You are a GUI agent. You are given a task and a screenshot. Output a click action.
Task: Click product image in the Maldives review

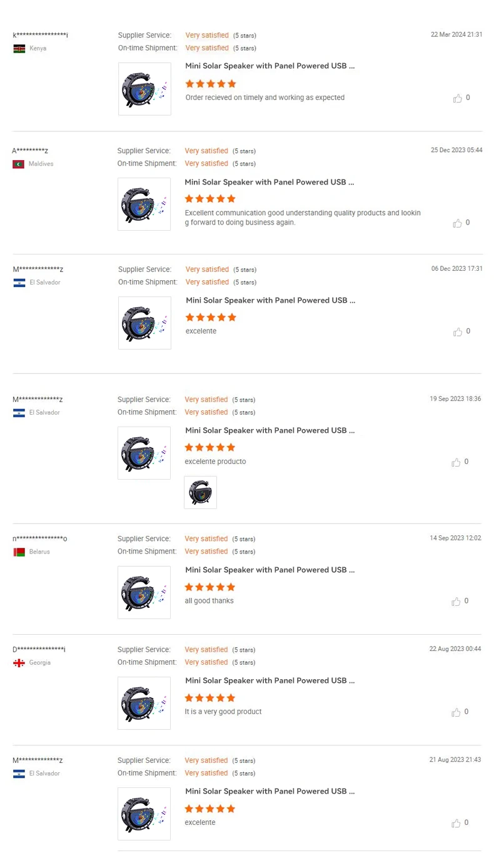pyautogui.click(x=144, y=204)
